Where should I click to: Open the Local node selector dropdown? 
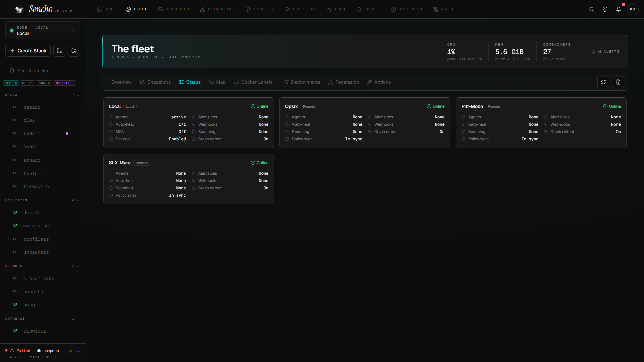tap(43, 31)
